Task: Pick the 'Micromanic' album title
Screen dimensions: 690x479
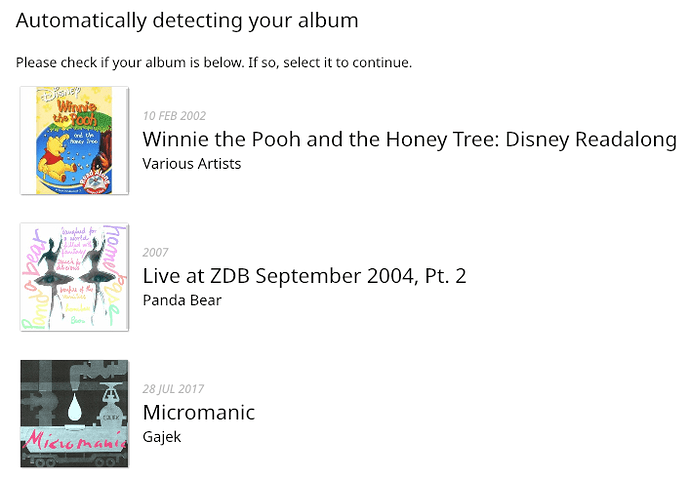Action: (199, 412)
